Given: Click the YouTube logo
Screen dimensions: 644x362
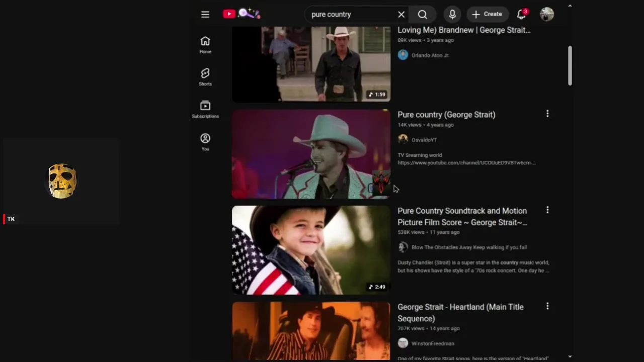Looking at the screenshot, I should [242, 14].
